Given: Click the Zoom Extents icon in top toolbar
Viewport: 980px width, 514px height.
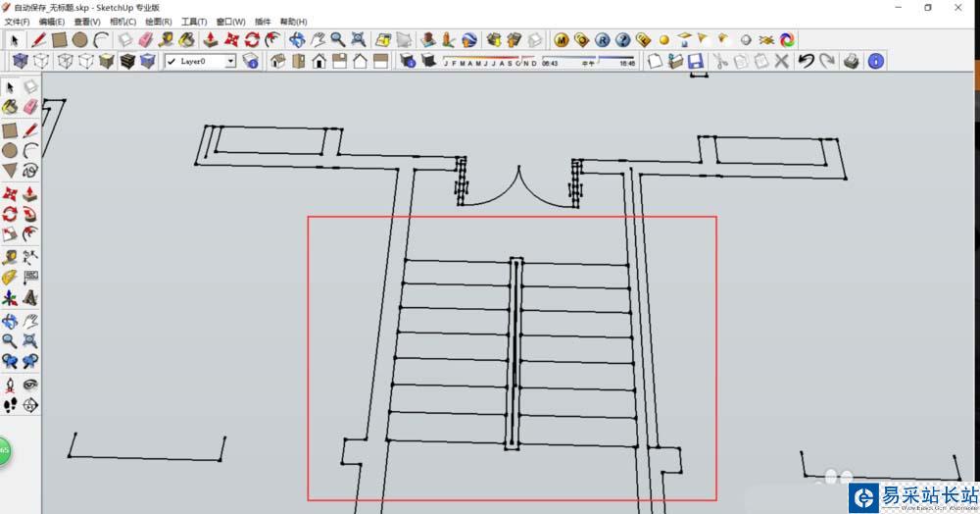Looking at the screenshot, I should click(x=358, y=40).
